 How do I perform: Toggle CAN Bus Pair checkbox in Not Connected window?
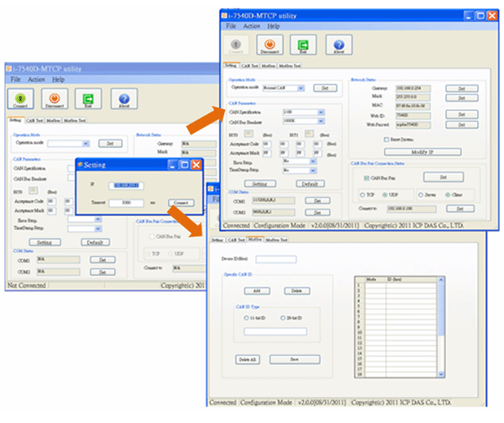tap(152, 236)
